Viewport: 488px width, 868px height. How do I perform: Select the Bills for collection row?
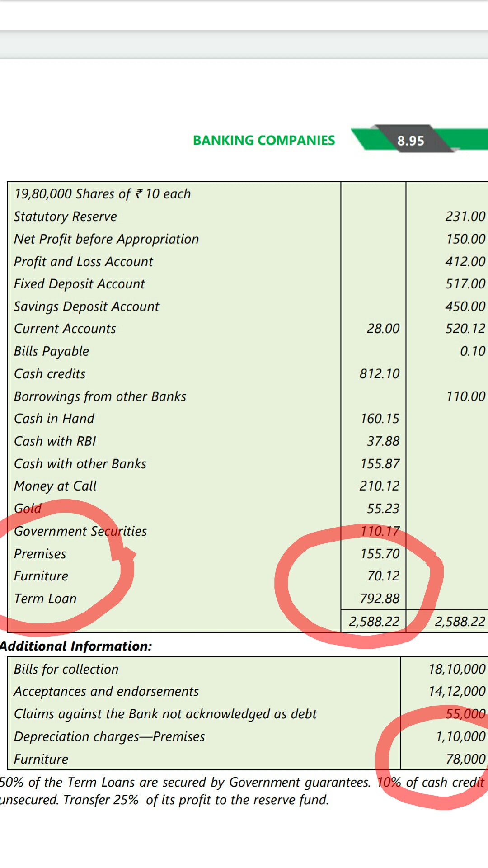coord(66,669)
